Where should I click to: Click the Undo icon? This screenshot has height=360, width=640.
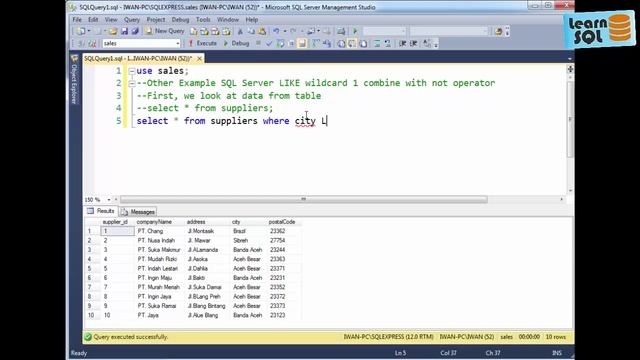[x=276, y=31]
